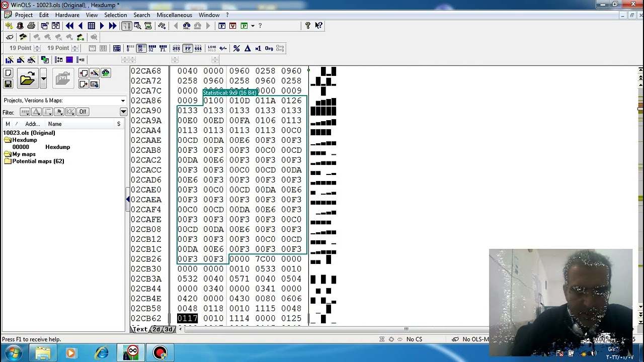Viewport: 644px width, 362px height.
Task: Open the Miscellaneous menu
Action: pos(174,15)
